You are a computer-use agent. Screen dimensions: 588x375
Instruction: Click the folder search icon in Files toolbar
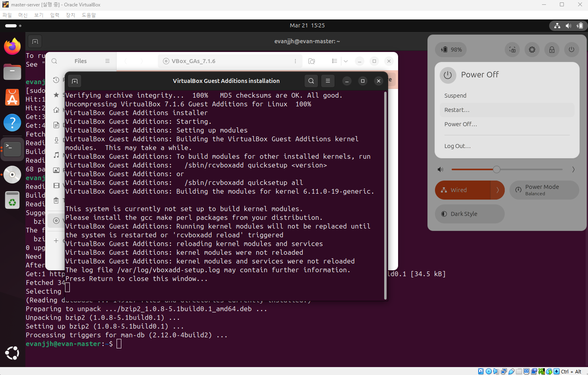(x=312, y=61)
